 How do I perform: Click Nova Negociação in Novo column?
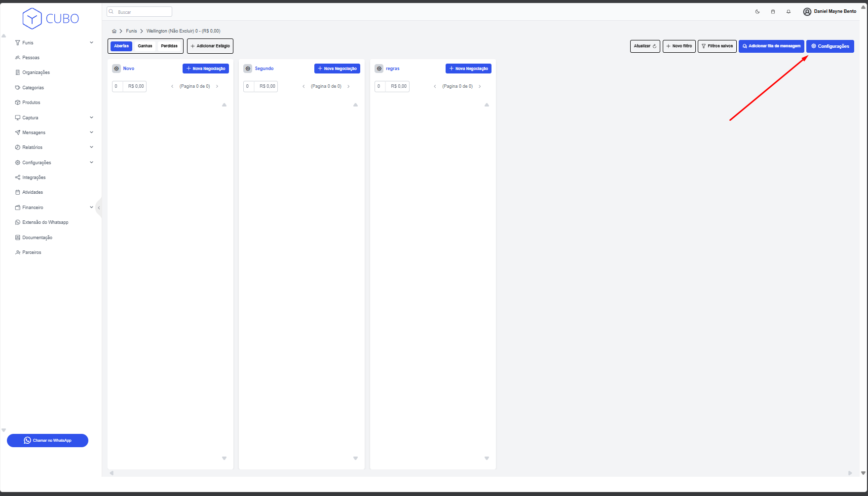(x=206, y=69)
